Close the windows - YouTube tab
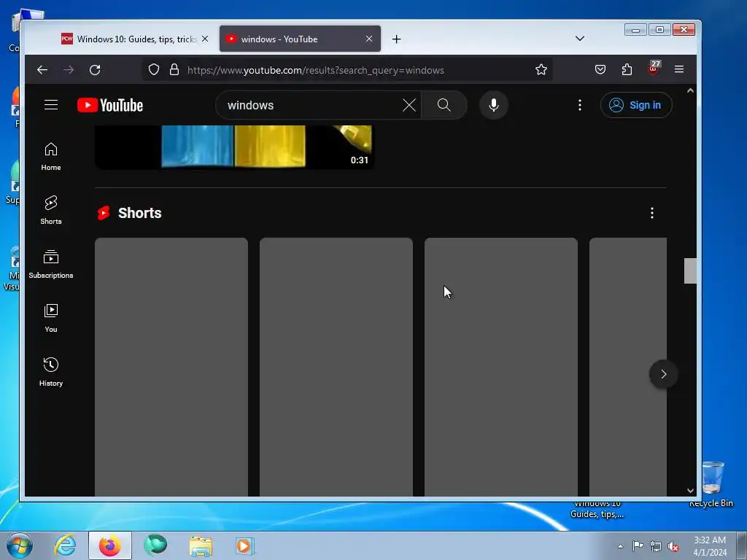Screen dimensions: 747x560 369,39
